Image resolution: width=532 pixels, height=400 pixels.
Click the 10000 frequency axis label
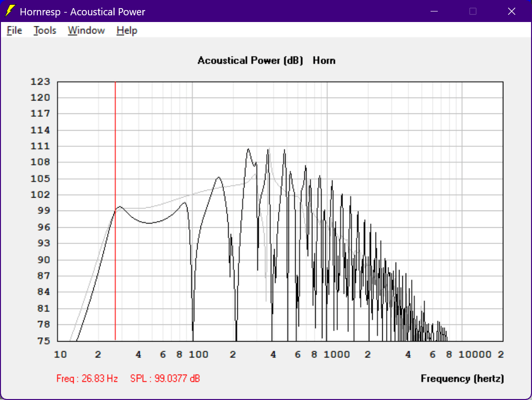[x=475, y=355]
